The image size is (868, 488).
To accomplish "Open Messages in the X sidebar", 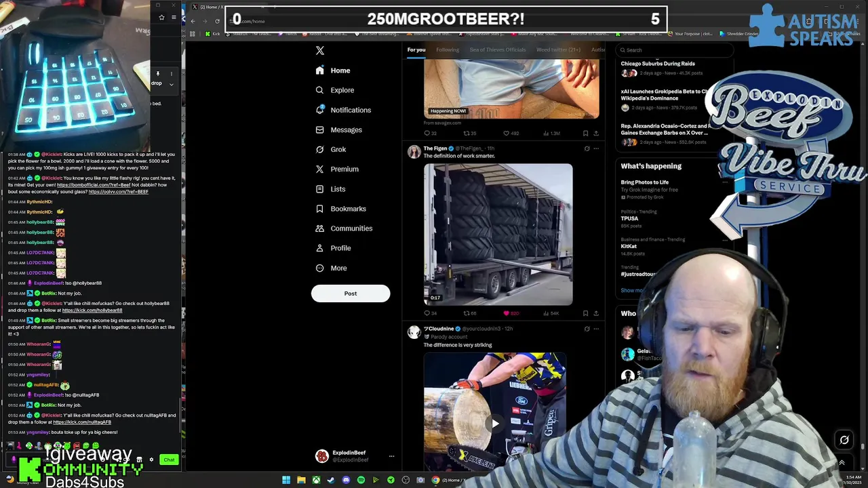I will tap(338, 129).
